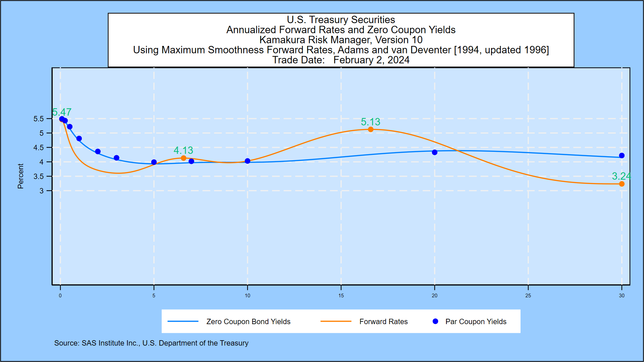Click the orange 4.13 forward rate marker
Screen dimensions: 644x362
point(183,158)
